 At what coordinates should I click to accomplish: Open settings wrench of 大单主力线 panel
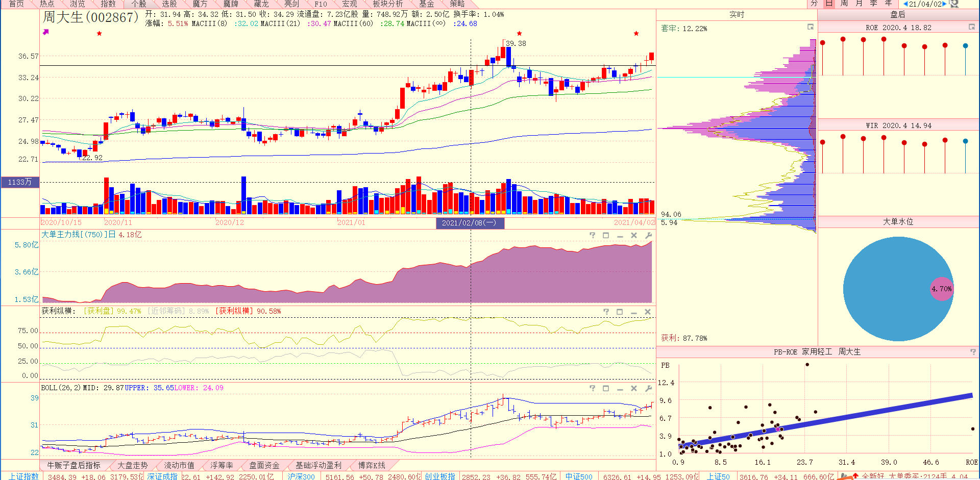(x=648, y=235)
